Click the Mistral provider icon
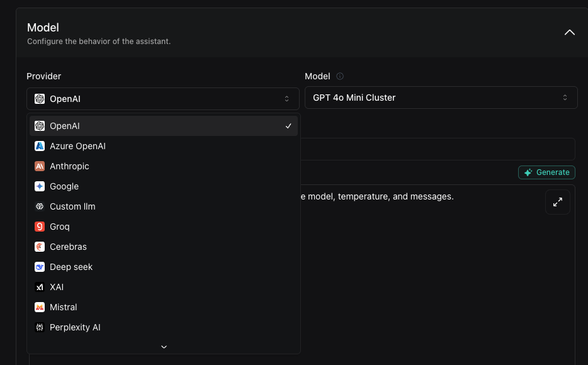This screenshot has height=365, width=588. coord(40,307)
